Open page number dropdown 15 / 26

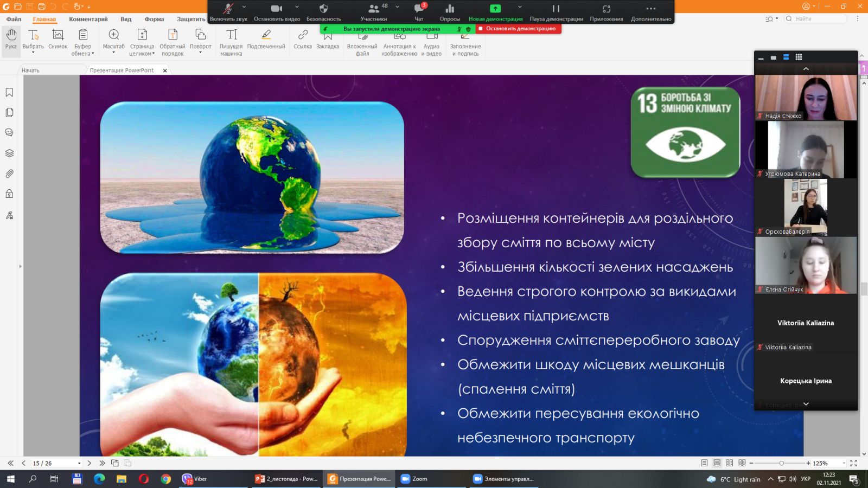(79, 463)
